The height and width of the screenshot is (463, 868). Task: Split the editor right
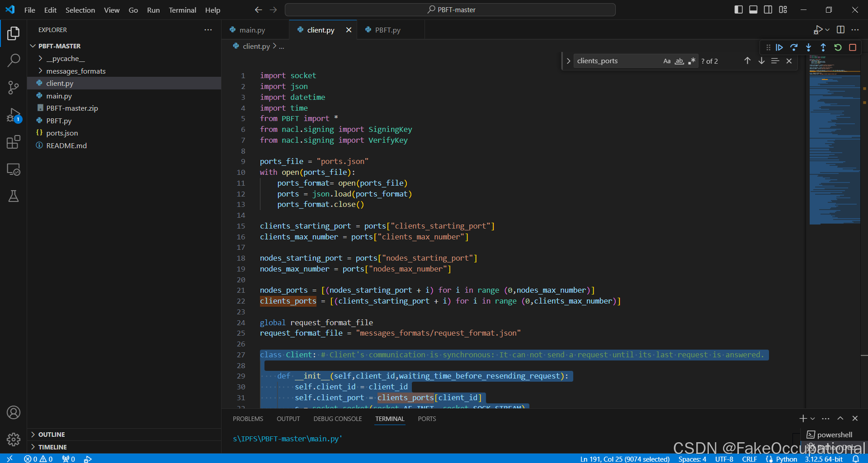coord(840,30)
